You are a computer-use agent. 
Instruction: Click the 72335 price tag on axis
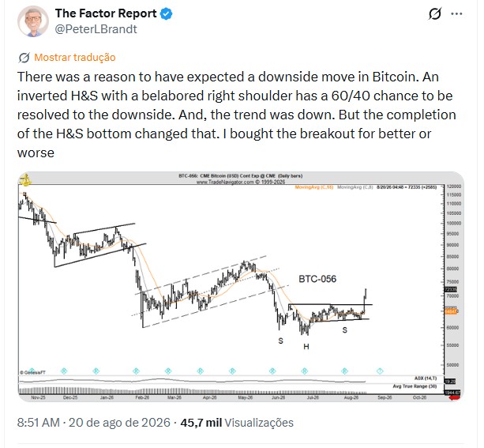(x=450, y=289)
